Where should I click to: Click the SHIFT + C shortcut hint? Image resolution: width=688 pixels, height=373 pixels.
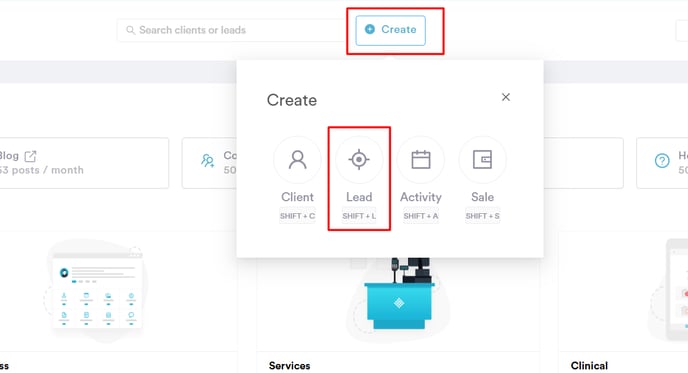(x=297, y=216)
